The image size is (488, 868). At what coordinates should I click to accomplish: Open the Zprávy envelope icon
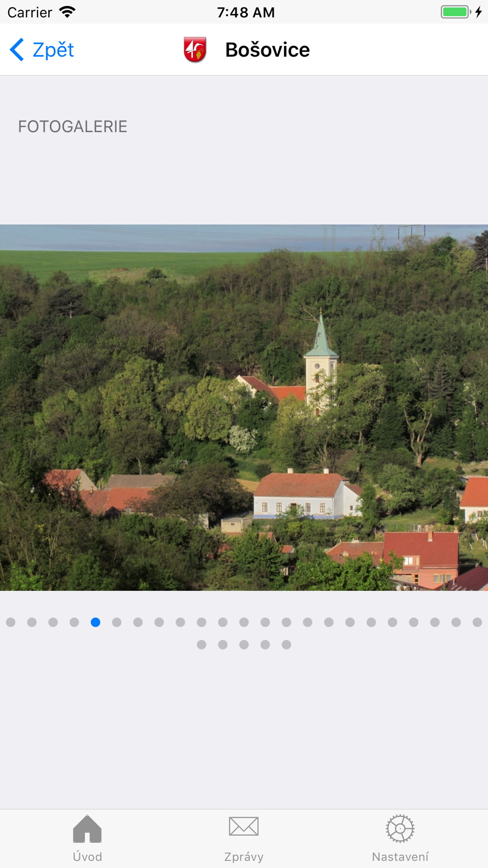[244, 827]
